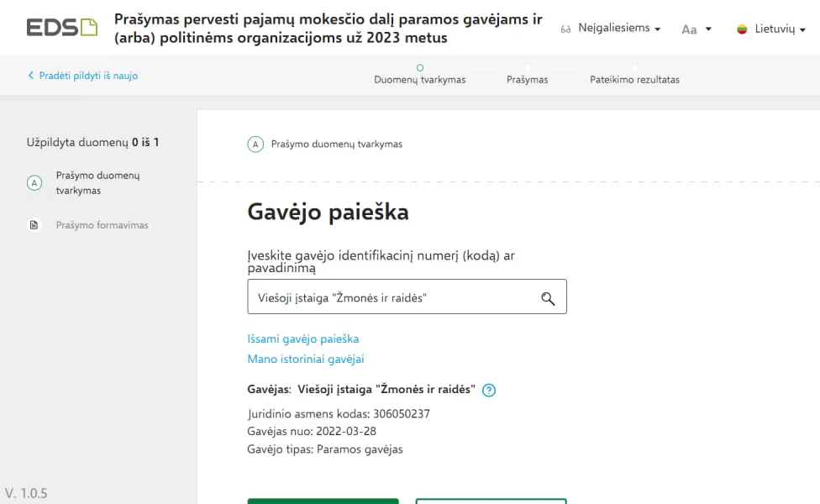The height and width of the screenshot is (504, 820).
Task: Open the help icon next to Gavėjas name
Action: click(490, 390)
